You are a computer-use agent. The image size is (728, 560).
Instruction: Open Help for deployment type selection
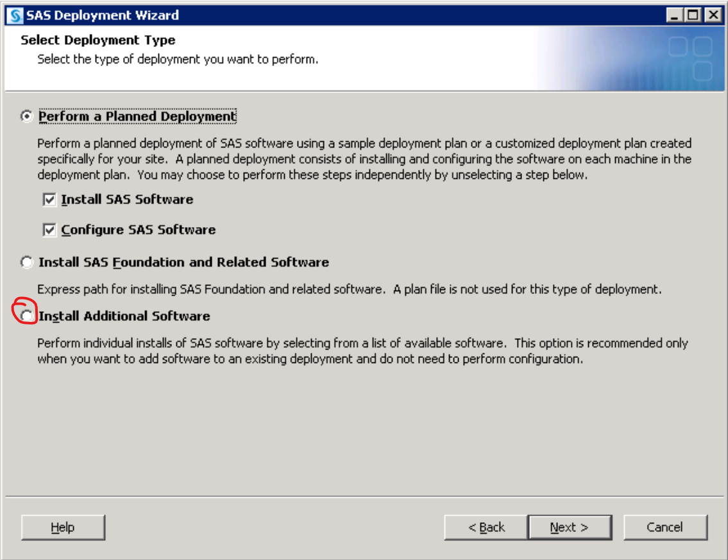pyautogui.click(x=65, y=527)
